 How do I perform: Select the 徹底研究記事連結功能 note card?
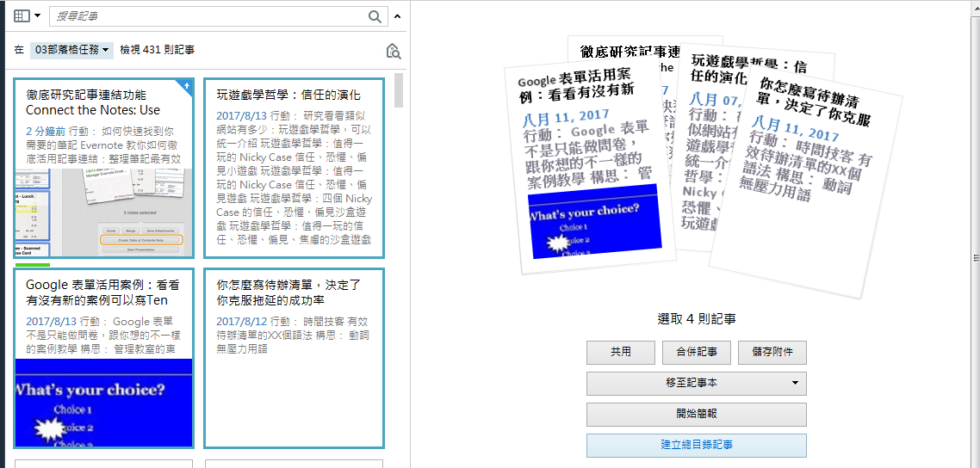click(x=103, y=168)
